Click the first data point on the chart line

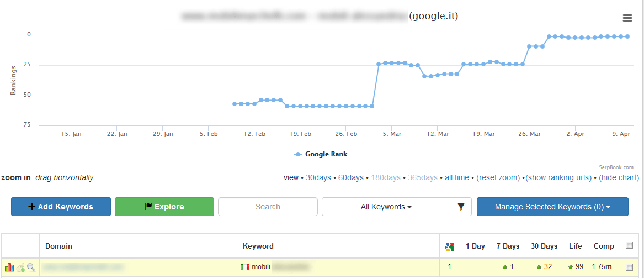point(235,104)
